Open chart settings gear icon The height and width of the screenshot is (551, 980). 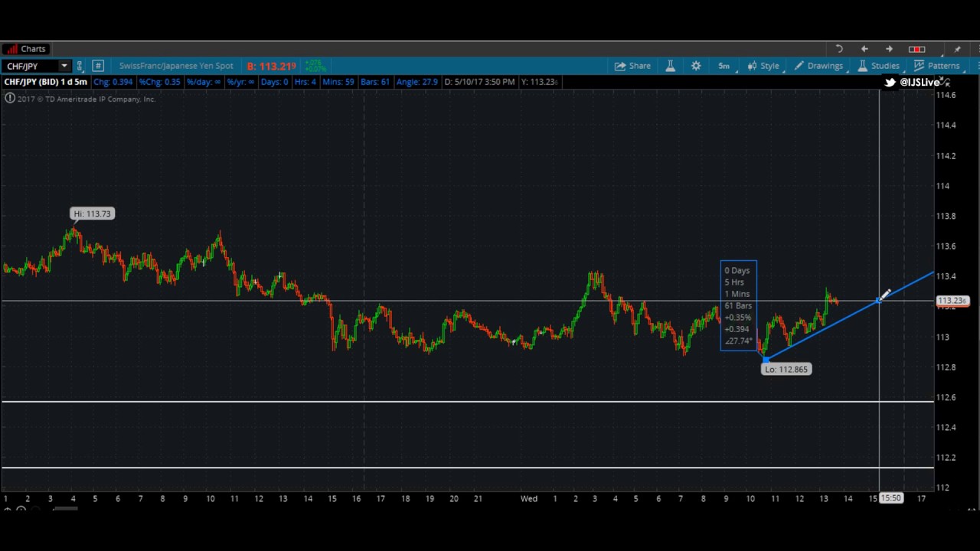[x=696, y=66]
